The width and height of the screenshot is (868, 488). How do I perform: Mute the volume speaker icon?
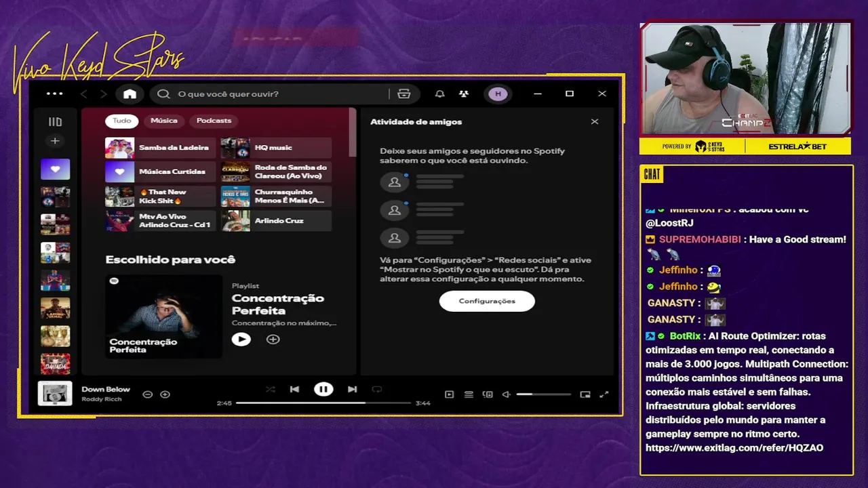[x=506, y=394]
